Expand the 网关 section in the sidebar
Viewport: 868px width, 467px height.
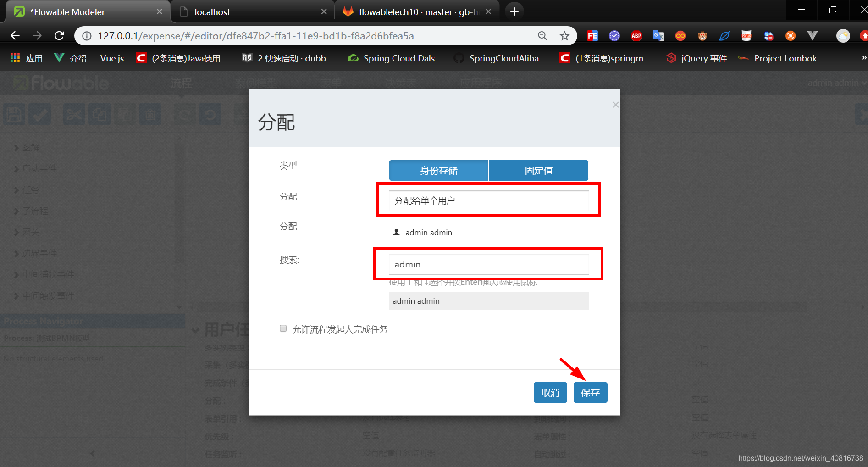[30, 232]
